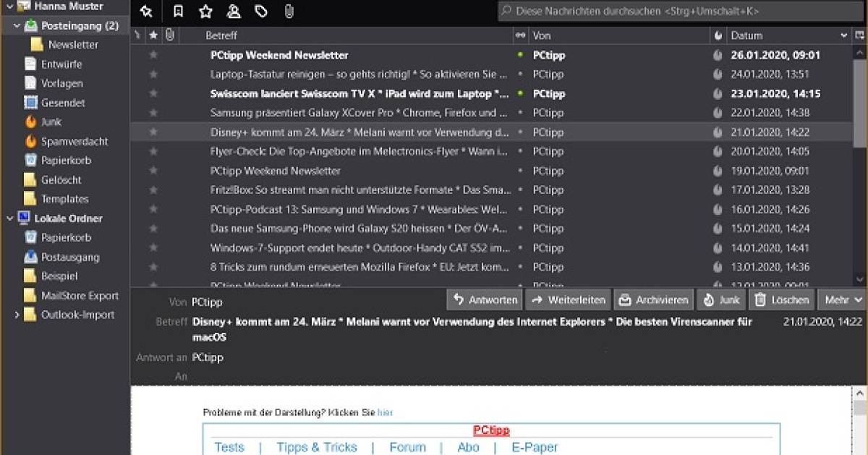Viewport: 868px width, 455px height.
Task: Collapse the Posteingang folder
Action: point(17,26)
